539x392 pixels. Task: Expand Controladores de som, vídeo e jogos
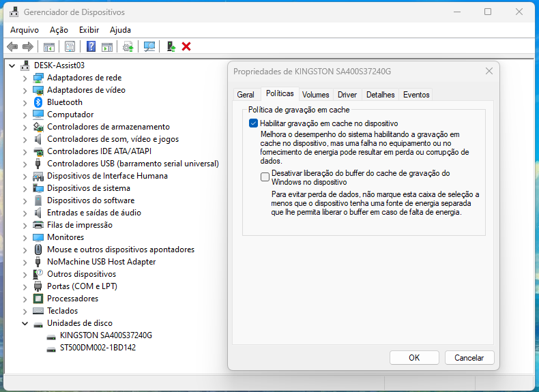tap(25, 140)
